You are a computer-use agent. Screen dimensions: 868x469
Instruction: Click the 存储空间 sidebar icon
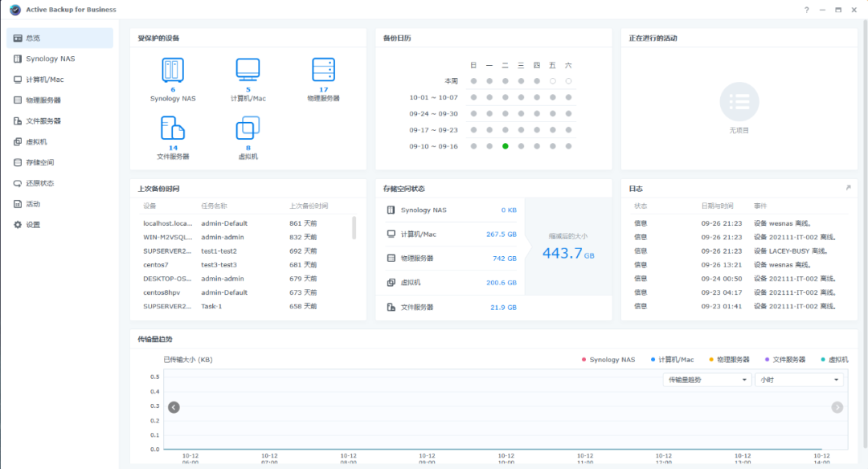click(18, 162)
